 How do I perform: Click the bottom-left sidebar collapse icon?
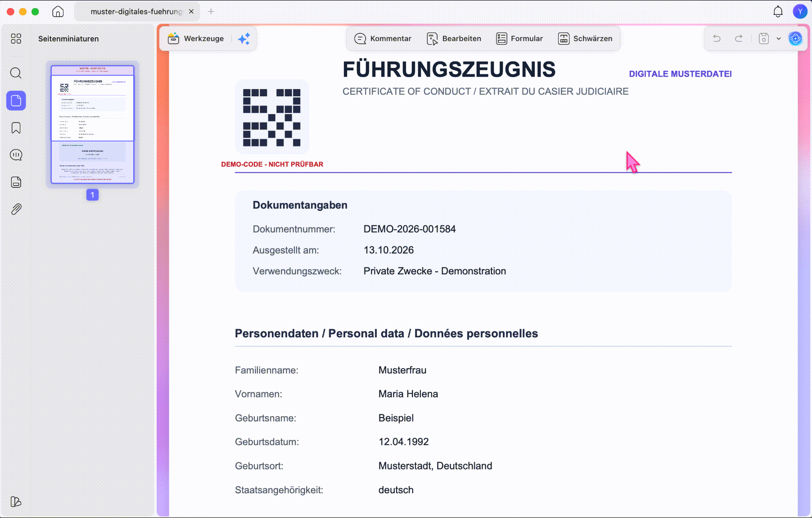tap(16, 501)
